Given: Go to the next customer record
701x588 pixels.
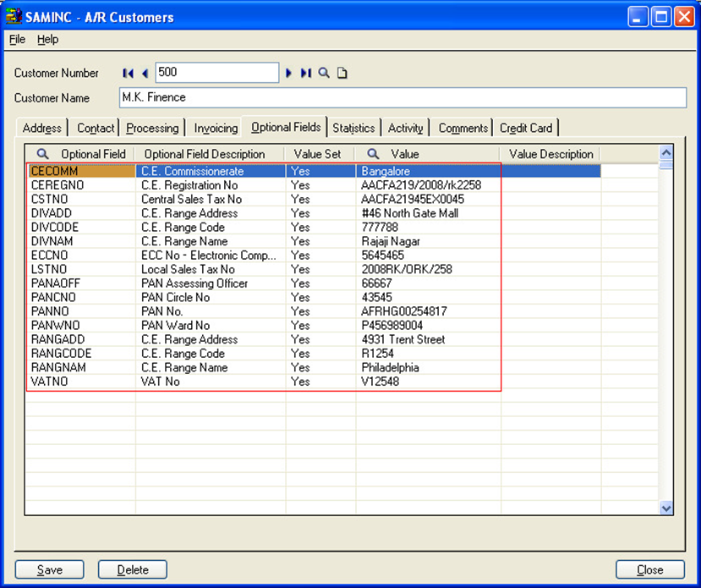Looking at the screenshot, I should click(289, 74).
